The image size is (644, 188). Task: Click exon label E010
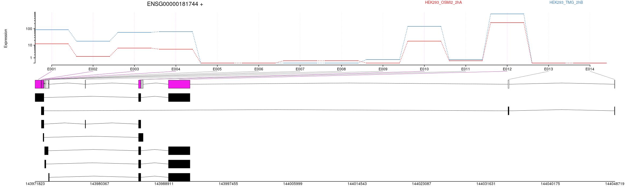[424, 69]
